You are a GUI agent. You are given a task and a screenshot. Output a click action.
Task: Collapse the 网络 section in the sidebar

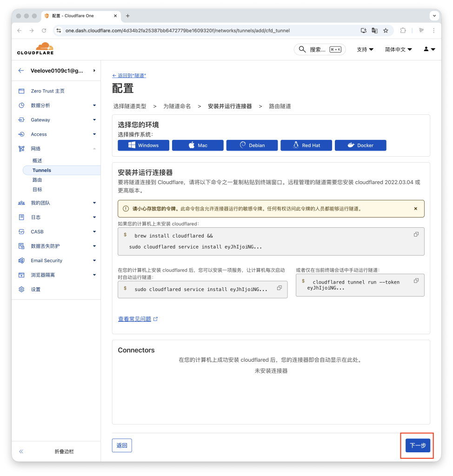[x=95, y=148]
